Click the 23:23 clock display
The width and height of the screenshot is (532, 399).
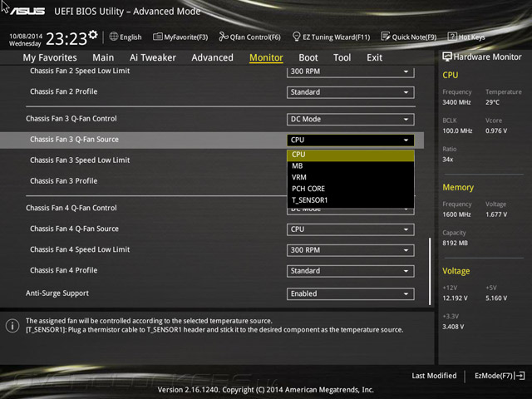66,38
